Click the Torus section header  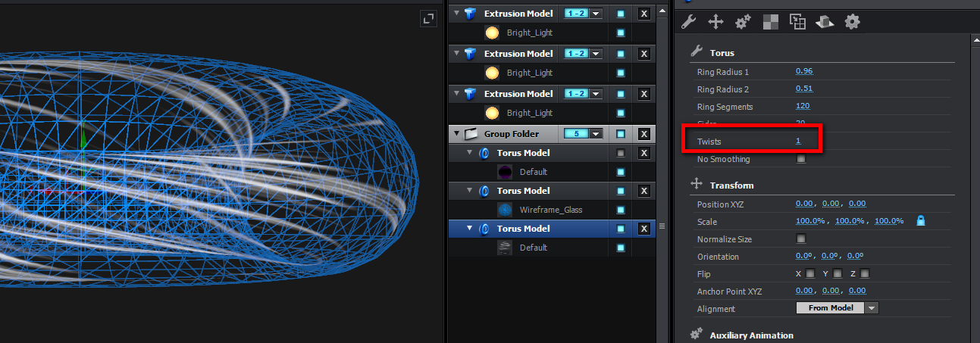point(722,53)
